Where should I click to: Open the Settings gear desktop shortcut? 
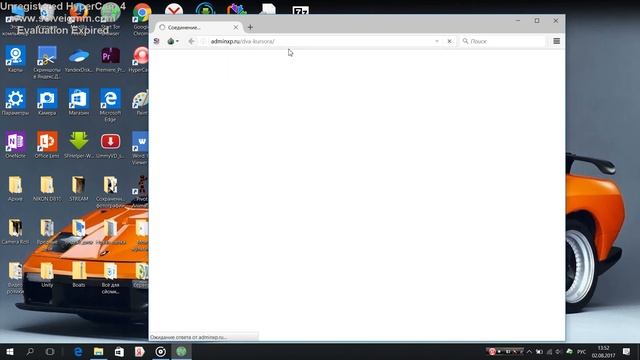(x=16, y=102)
